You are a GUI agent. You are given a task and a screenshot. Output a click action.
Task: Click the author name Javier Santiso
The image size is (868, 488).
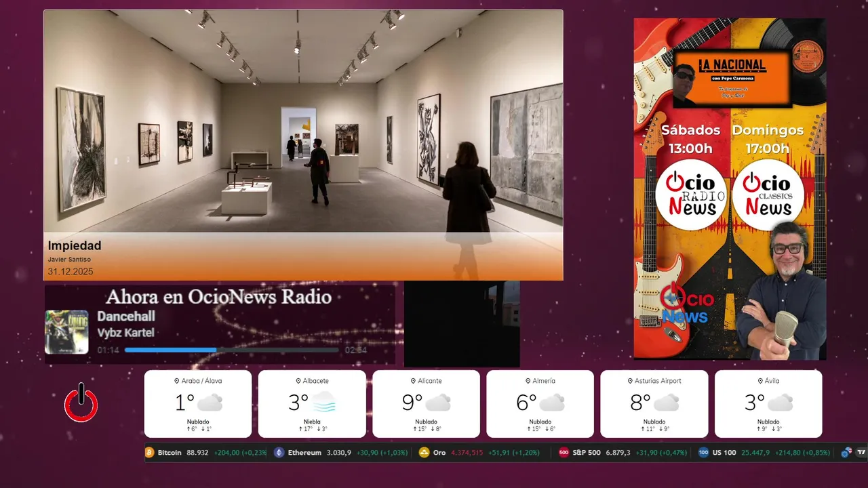69,260
